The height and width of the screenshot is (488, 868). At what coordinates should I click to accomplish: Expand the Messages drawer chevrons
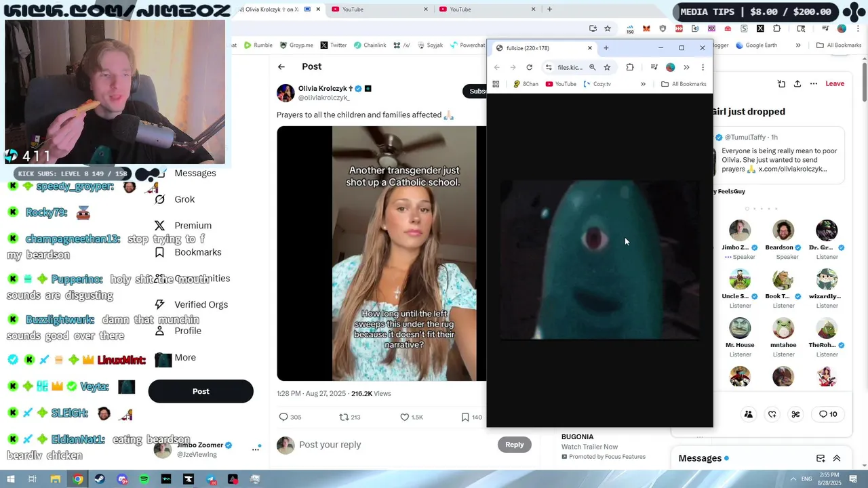coord(837,458)
